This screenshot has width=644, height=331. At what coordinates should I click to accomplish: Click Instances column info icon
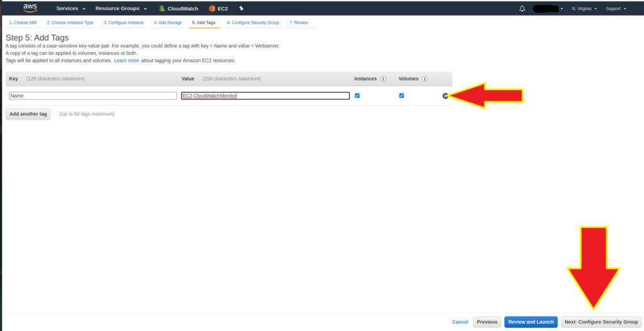pos(383,79)
